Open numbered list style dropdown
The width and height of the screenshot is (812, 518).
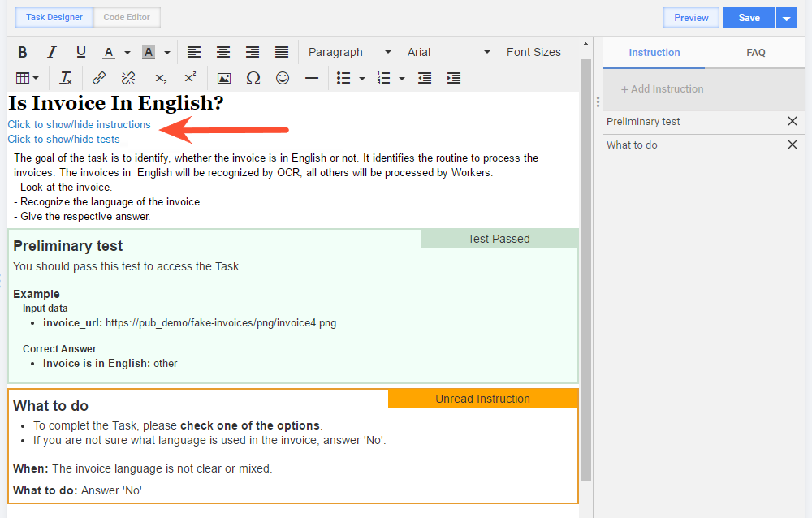[402, 78]
